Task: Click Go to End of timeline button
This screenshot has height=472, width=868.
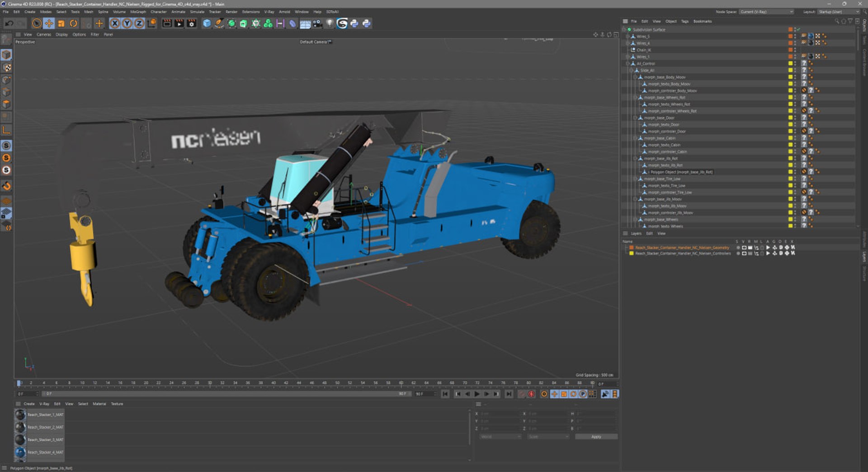Action: pyautogui.click(x=509, y=394)
